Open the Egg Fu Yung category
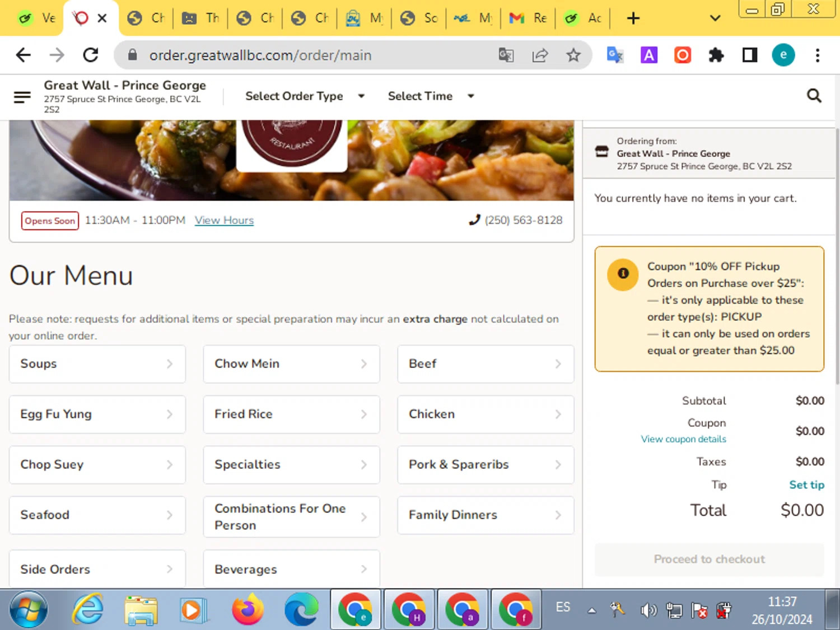This screenshot has height=630, width=840. point(97,414)
